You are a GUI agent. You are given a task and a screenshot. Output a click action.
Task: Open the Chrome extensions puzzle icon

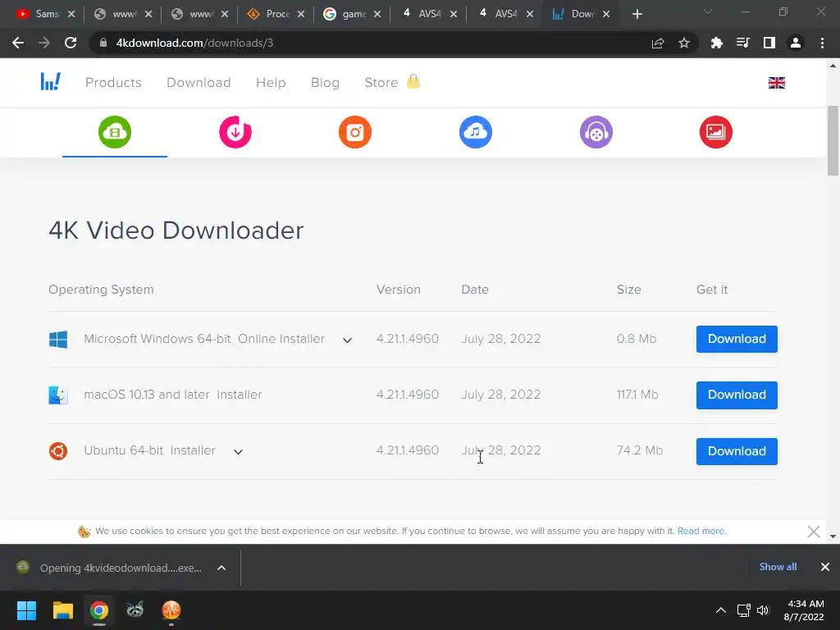pos(716,43)
